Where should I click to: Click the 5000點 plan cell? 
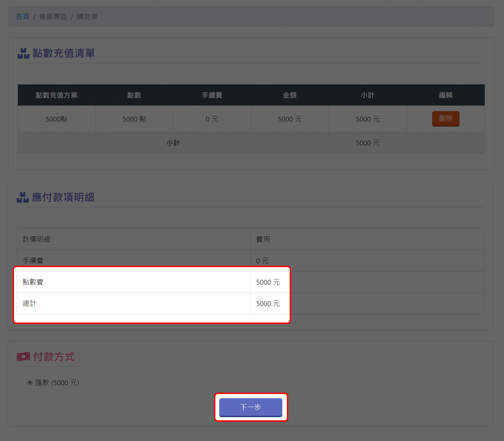tap(56, 119)
